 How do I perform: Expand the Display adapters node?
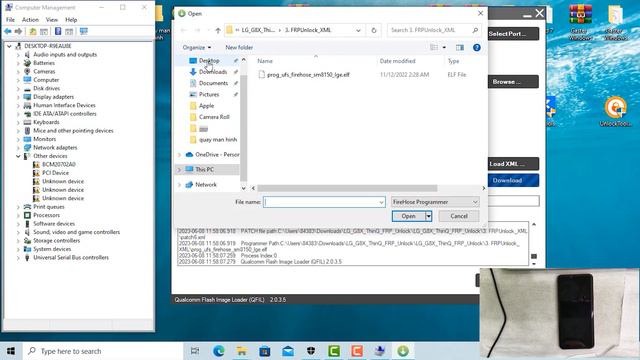[18, 97]
